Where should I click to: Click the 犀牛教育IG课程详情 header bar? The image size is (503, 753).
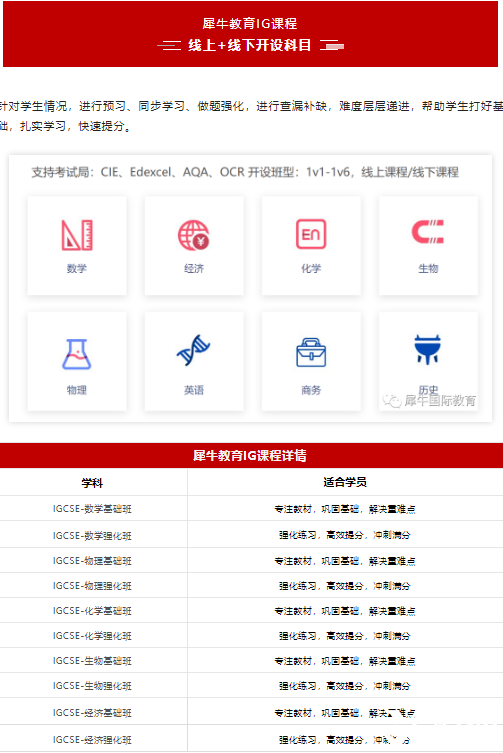click(251, 455)
